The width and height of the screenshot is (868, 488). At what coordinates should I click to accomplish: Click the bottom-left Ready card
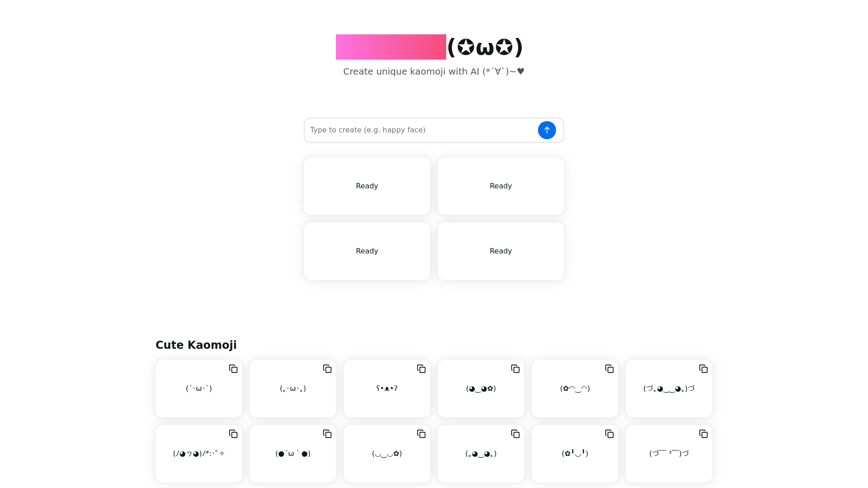(x=367, y=251)
